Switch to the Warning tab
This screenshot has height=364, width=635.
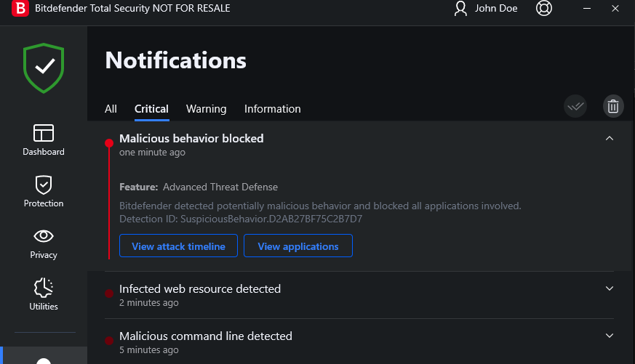point(206,109)
